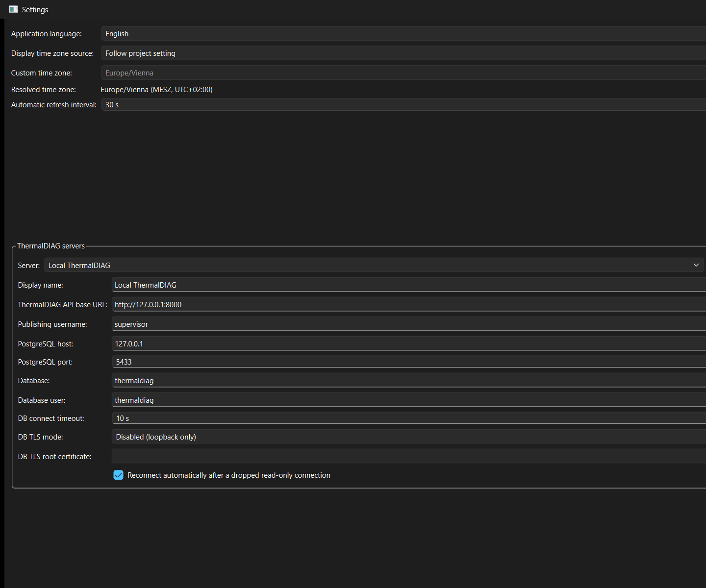Click the DB TLS root certificate field

pos(409,456)
